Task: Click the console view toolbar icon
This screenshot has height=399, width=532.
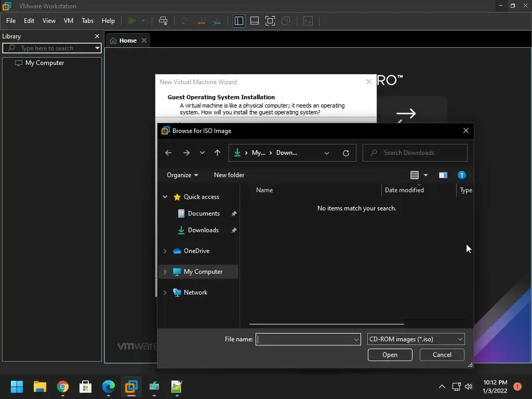Action: (x=308, y=21)
